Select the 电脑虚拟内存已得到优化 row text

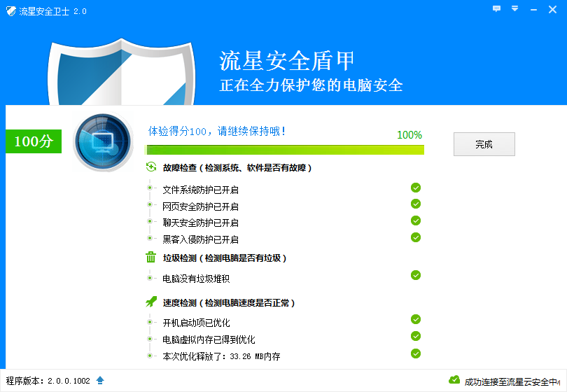coord(209,339)
